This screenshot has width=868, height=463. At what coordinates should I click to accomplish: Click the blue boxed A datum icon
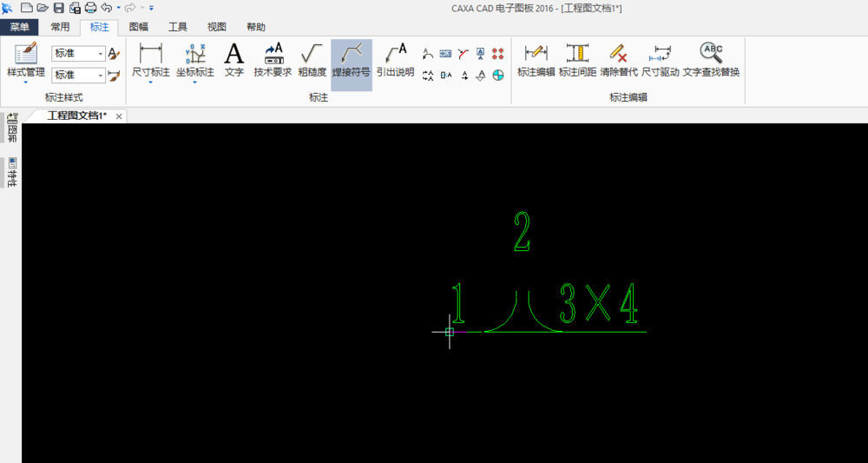(x=481, y=54)
